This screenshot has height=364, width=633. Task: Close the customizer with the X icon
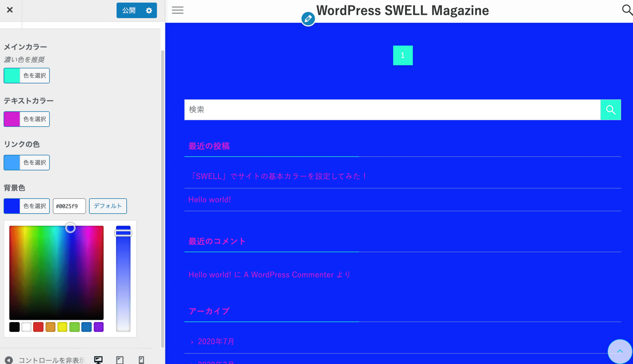(10, 10)
